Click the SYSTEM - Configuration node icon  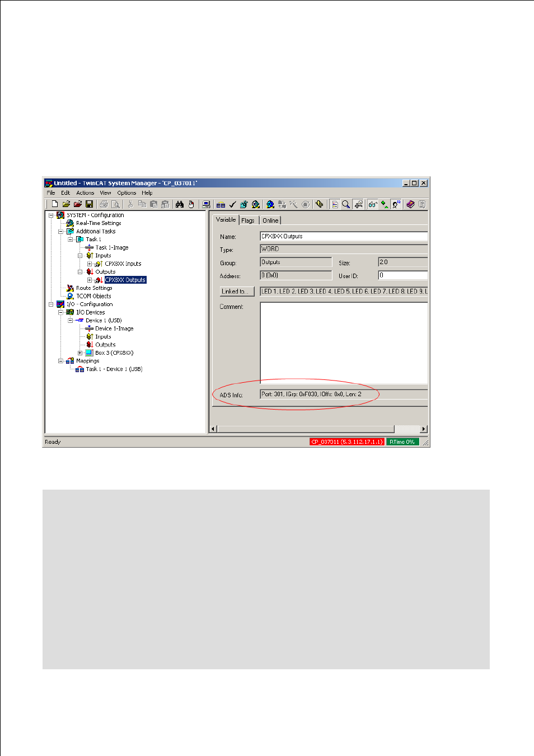tap(60, 215)
